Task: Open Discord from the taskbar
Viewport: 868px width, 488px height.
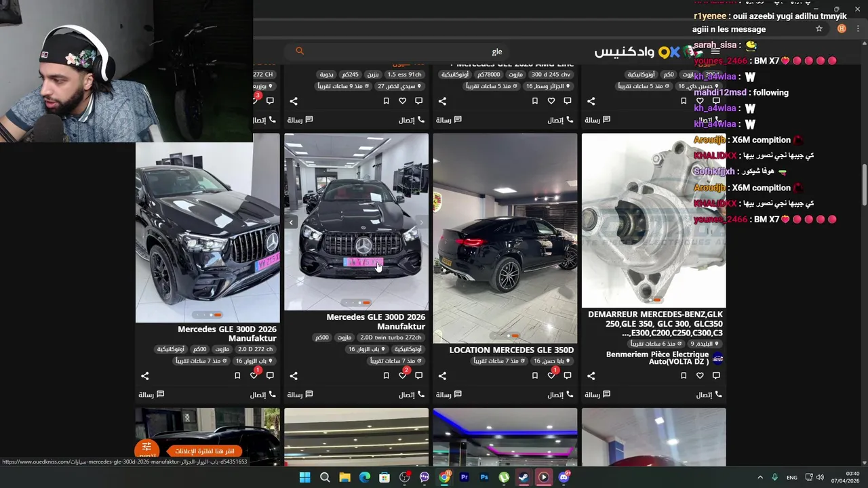Action: [564, 477]
